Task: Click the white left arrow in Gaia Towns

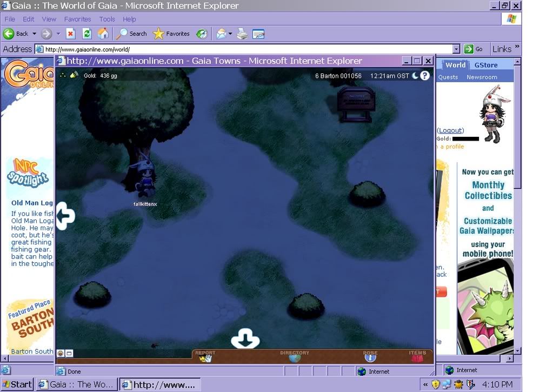Action: 65,216
